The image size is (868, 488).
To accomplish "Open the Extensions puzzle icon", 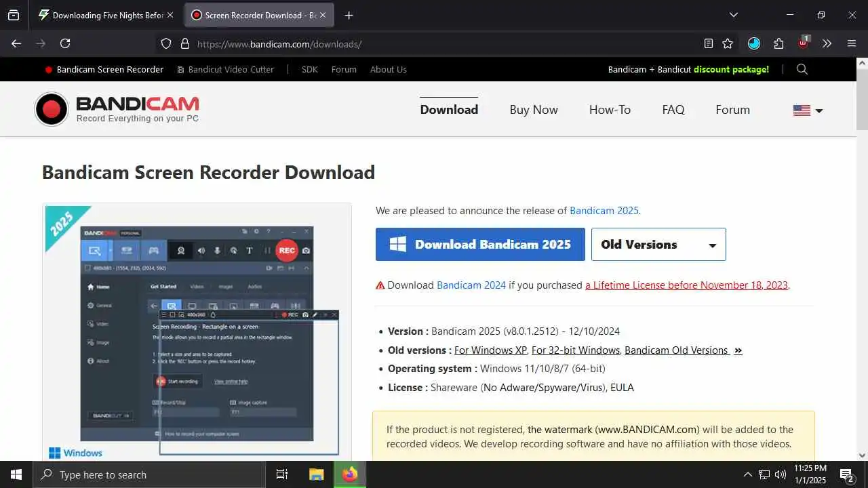I will (x=778, y=43).
